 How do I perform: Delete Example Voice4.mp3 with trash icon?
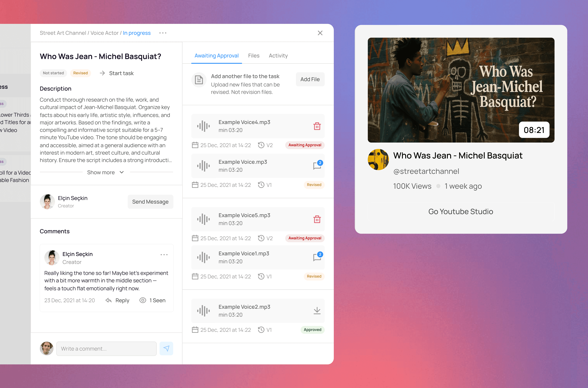pos(317,126)
